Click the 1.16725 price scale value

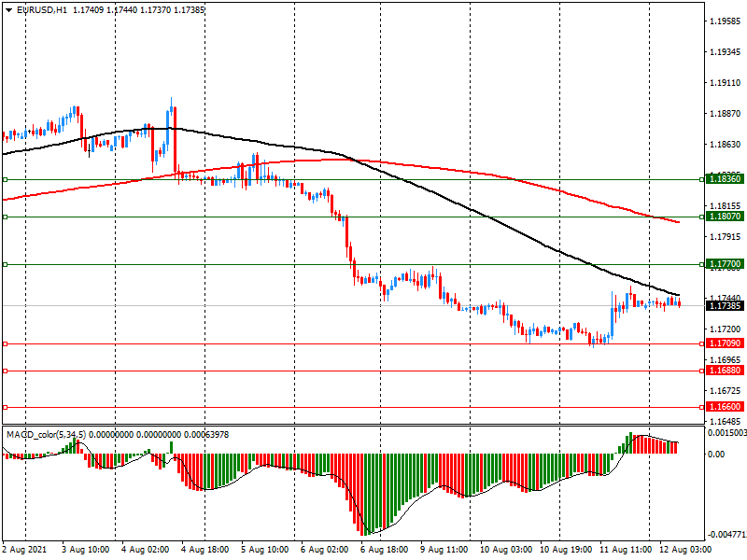coord(726,390)
